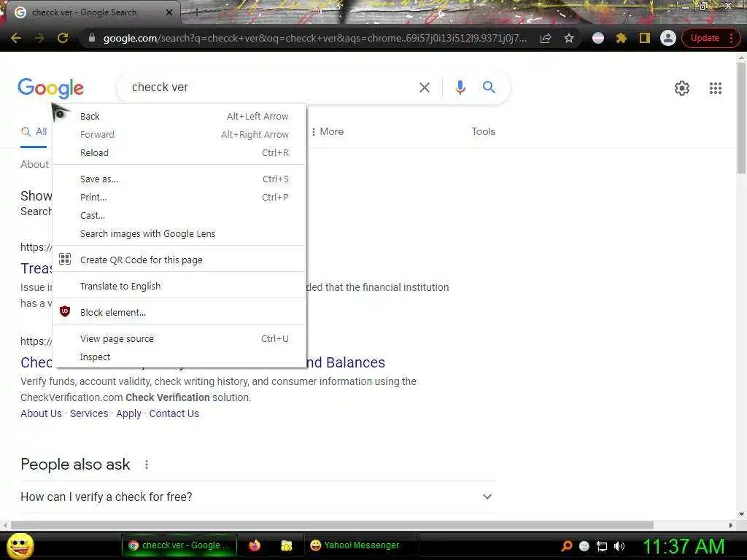This screenshot has width=747, height=560.
Task: Click the Chrome taskbar button 'checck ver - Google'
Action: [179, 545]
